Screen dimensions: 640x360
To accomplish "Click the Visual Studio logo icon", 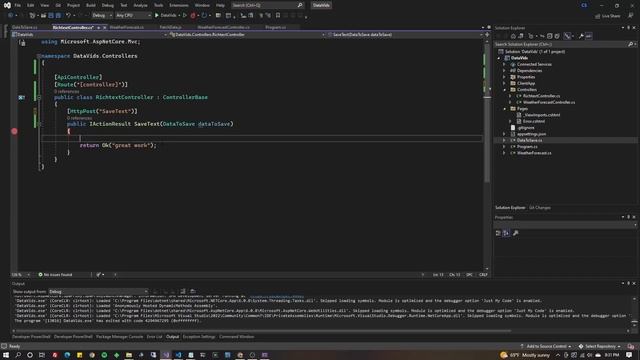I will pyautogui.click(x=7, y=5).
